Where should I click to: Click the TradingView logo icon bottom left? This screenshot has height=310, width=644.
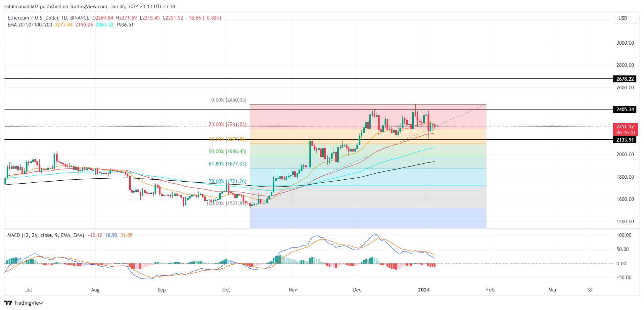click(x=8, y=303)
